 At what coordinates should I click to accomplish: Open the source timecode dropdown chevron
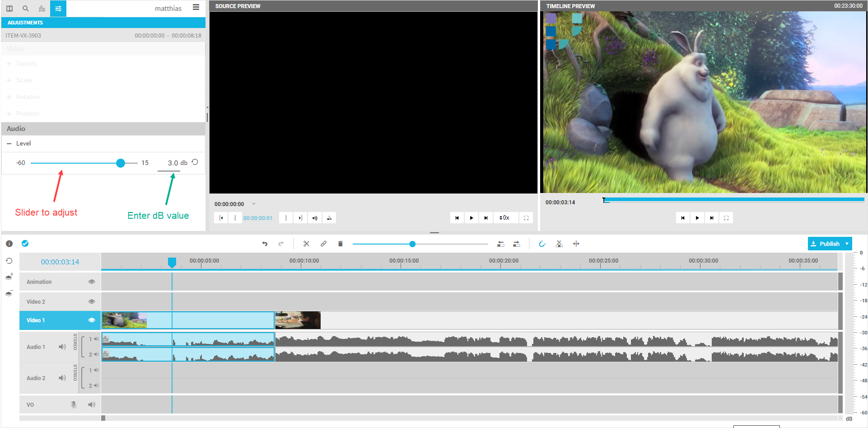[x=254, y=204]
